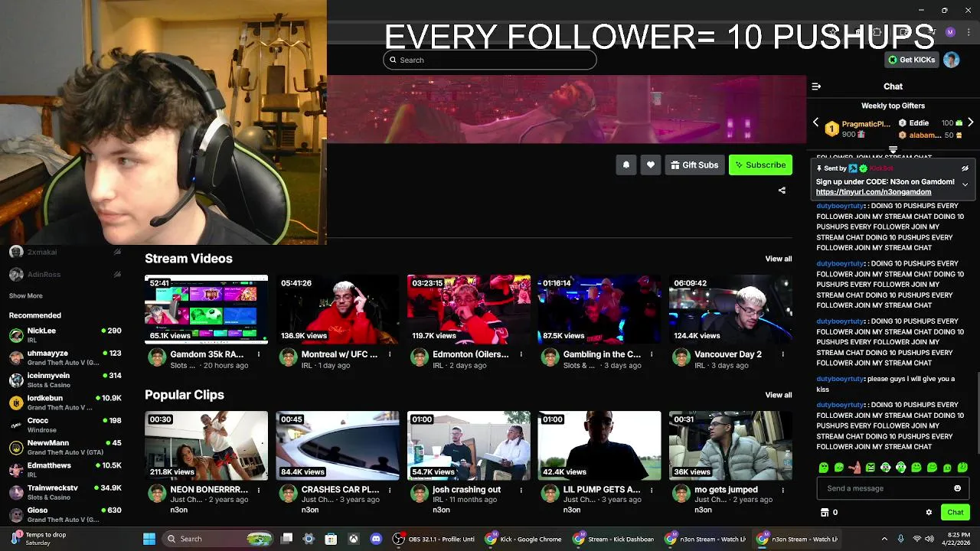
Task: Open Discord from the taskbar
Action: coord(376,539)
